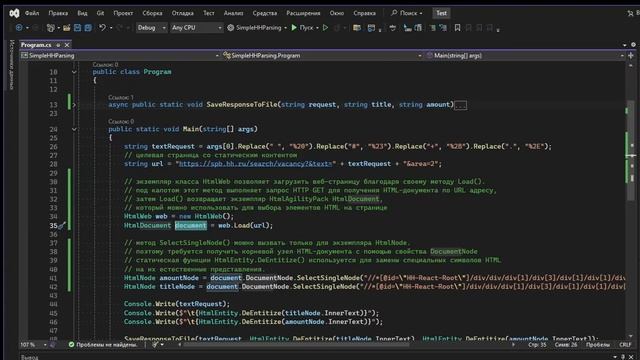Open the SimpleHHParsing project navigation combo
Image resolution: width=640 pixels, height=360 pixels.
pyautogui.click(x=120, y=56)
